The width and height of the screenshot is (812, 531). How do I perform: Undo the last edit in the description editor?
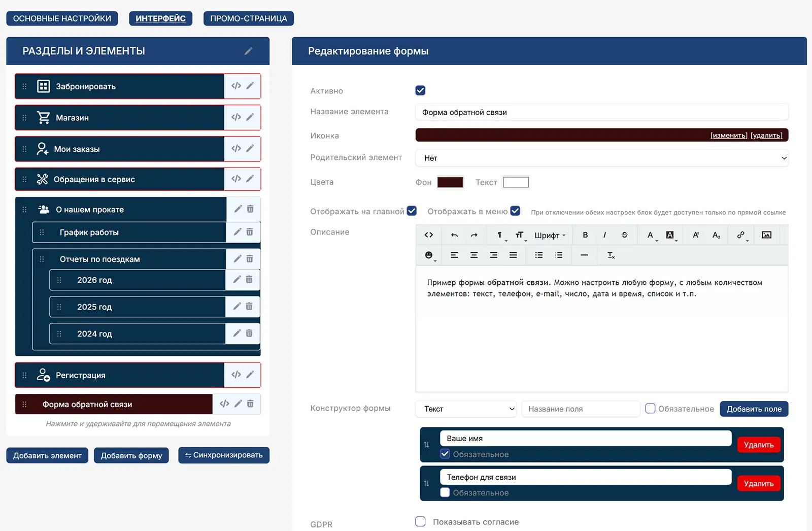[454, 235]
